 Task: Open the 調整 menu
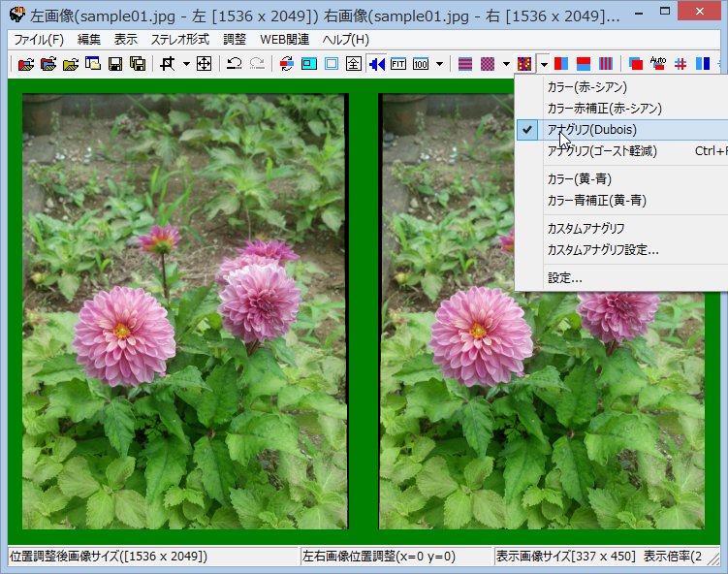pyautogui.click(x=235, y=40)
